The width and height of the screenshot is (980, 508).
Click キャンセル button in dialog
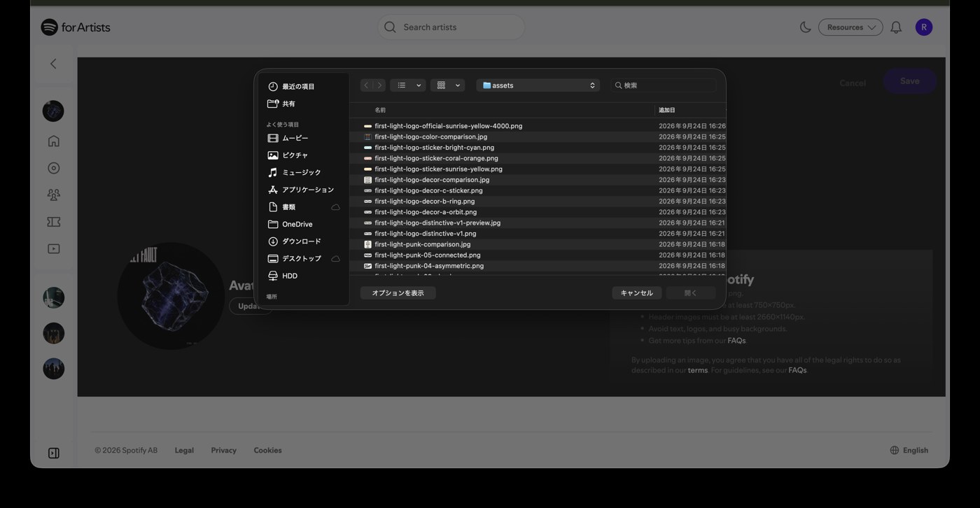[x=636, y=293]
